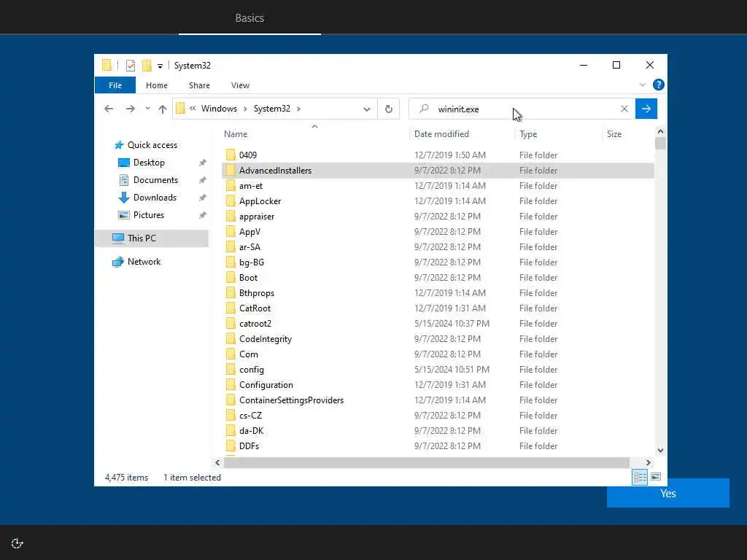Switch to the Home ribbon tab

(x=157, y=85)
